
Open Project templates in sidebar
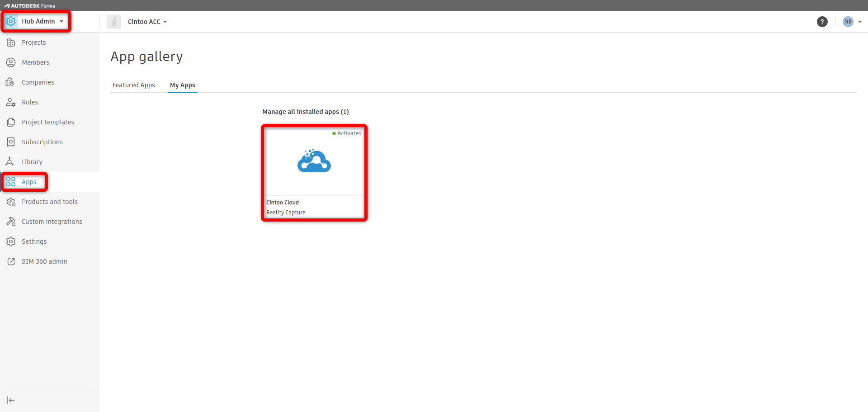[48, 122]
